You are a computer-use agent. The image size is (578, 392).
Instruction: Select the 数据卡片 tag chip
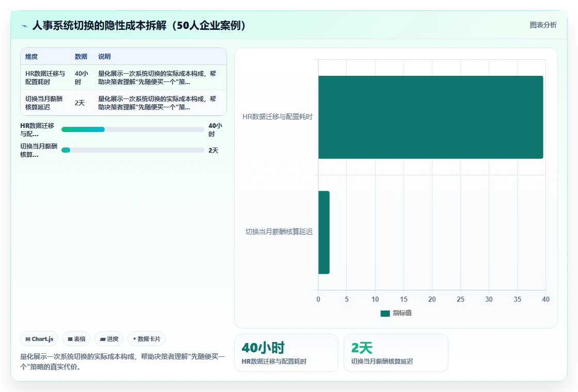[147, 339]
